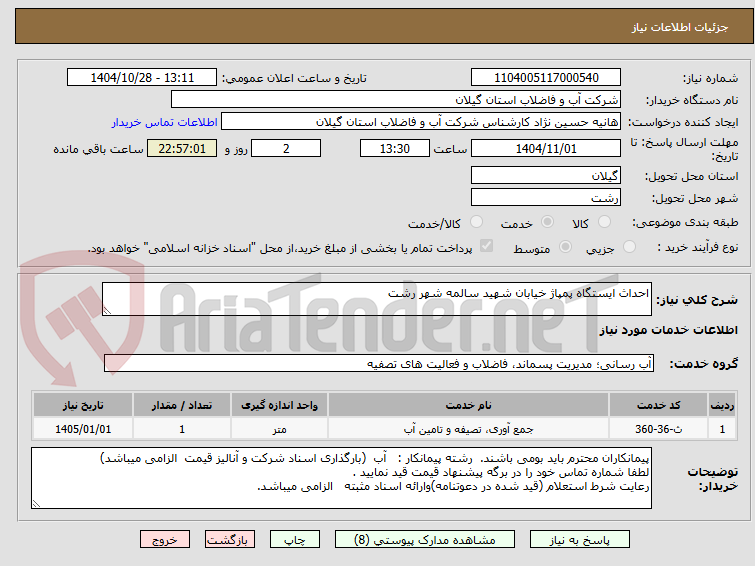The width and height of the screenshot is (755, 566).
Task: Click the requester field هانیه حسین نژاد
Action: [x=421, y=122]
